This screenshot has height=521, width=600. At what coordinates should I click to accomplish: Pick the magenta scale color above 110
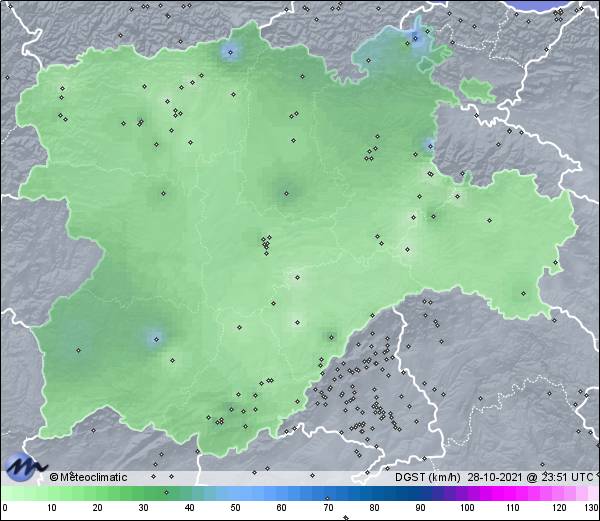tap(513, 493)
